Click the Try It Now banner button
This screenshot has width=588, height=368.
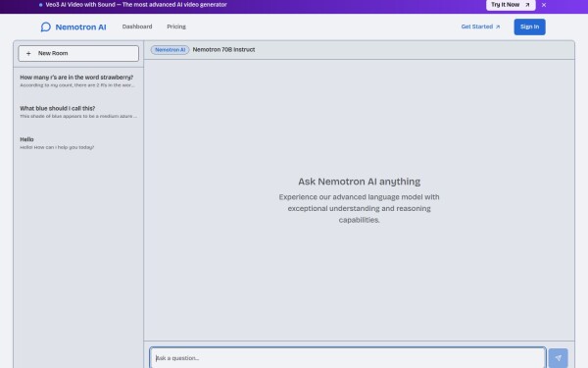tap(511, 5)
